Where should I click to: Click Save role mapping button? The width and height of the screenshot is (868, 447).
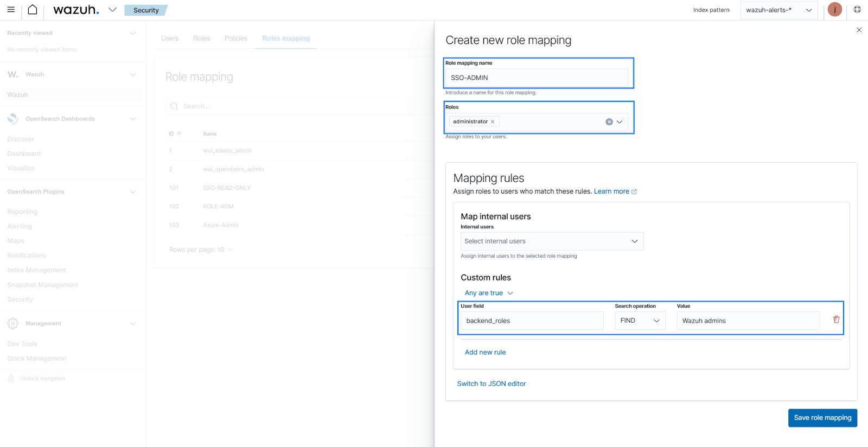[822, 418]
